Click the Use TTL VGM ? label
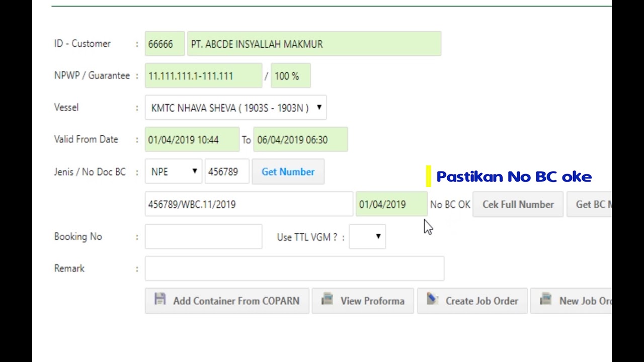Image resolution: width=644 pixels, height=362 pixels. tap(307, 237)
